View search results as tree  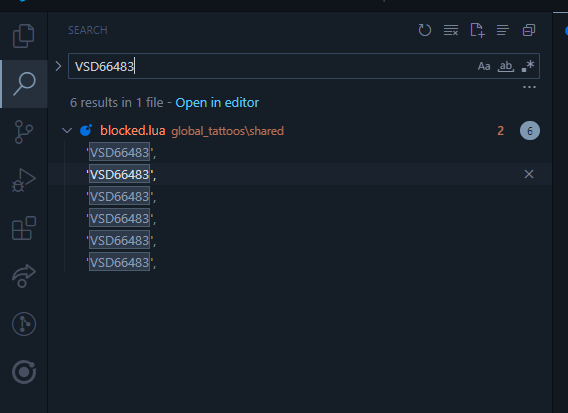coord(503,30)
